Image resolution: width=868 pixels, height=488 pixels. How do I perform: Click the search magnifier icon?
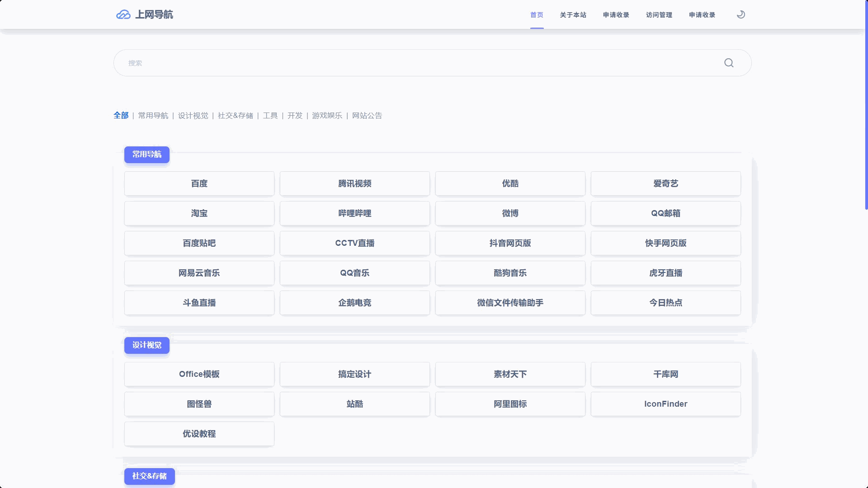(x=729, y=63)
